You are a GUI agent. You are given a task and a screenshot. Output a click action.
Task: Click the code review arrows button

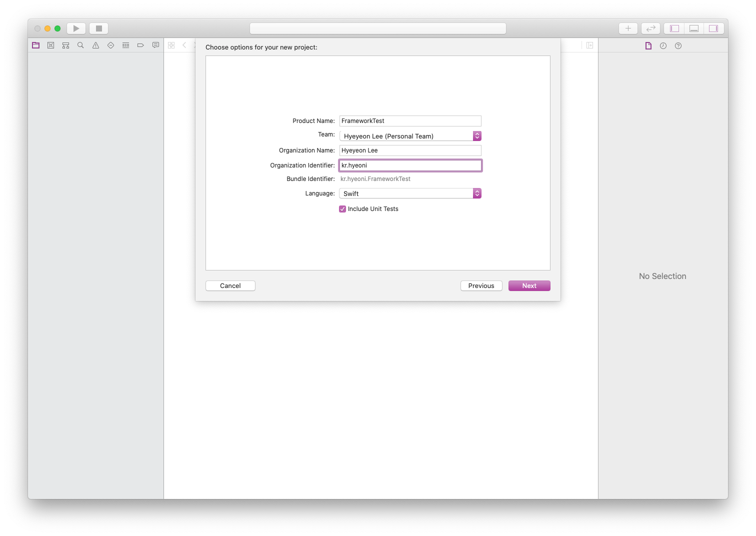pyautogui.click(x=651, y=28)
